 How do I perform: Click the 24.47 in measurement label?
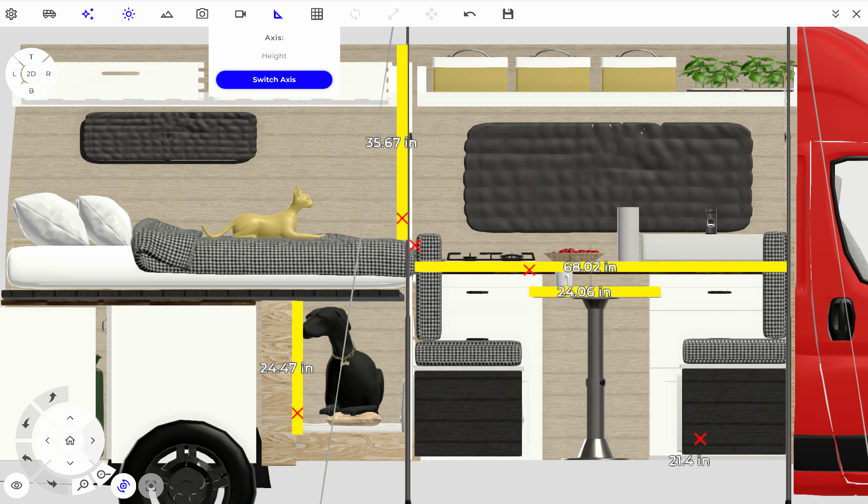click(x=287, y=368)
